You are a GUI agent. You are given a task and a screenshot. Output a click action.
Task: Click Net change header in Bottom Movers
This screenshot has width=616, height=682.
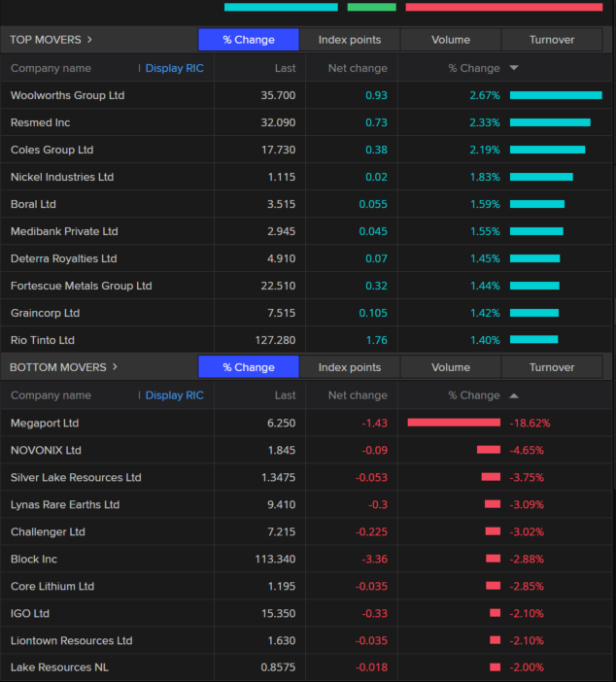[x=358, y=395]
